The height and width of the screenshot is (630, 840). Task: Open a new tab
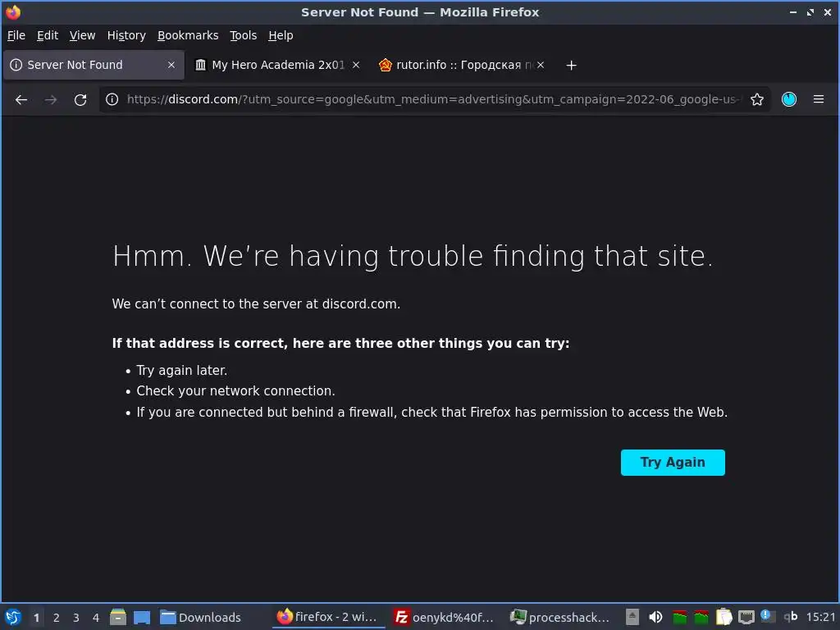572,66
